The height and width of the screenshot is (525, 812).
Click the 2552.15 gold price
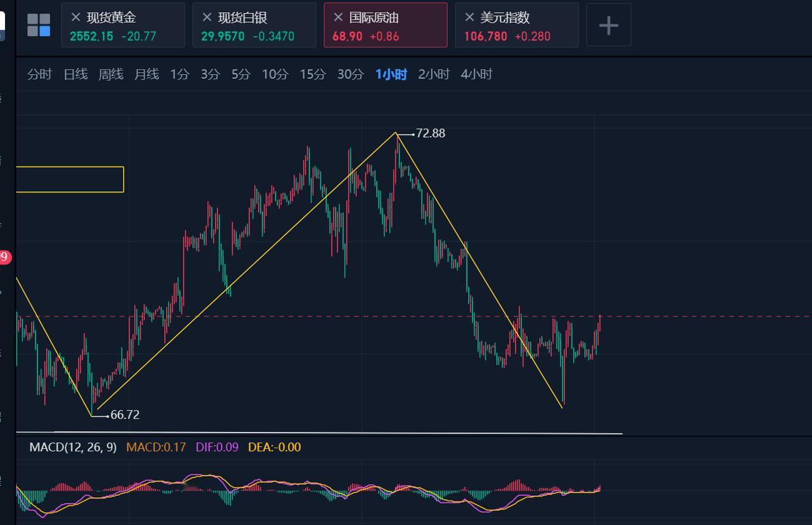pos(91,36)
